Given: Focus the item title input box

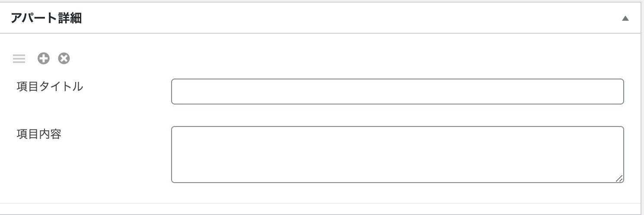Looking at the screenshot, I should (x=397, y=92).
